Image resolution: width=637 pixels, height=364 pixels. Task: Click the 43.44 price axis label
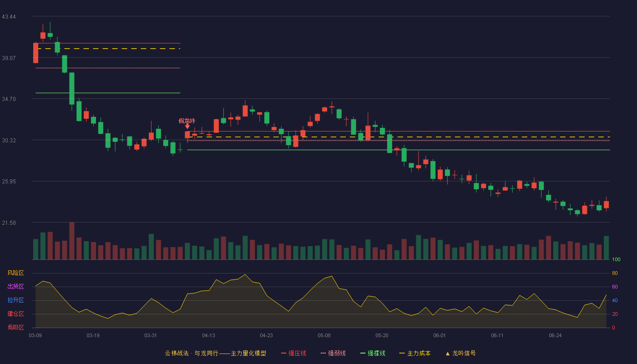pos(9,17)
